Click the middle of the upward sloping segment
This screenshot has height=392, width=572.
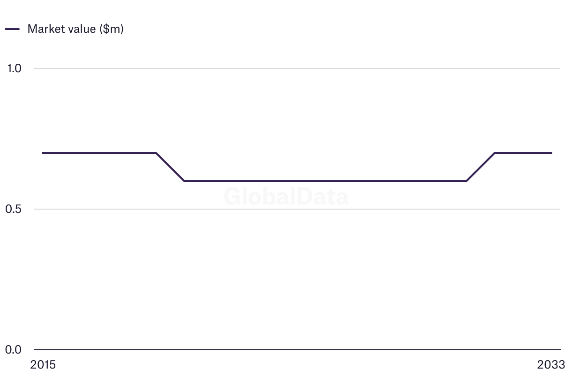coord(481,167)
